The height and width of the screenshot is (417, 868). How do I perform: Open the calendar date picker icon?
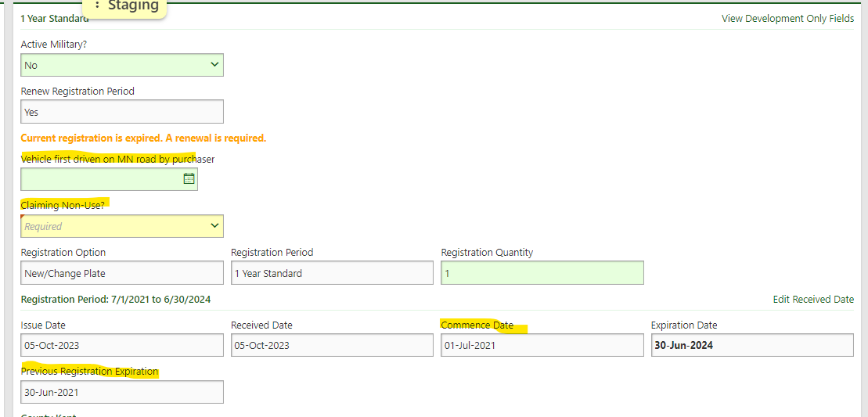click(x=189, y=179)
